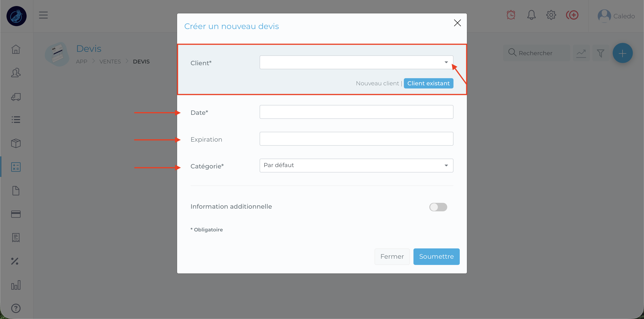The image size is (644, 319).
Task: Focus the Expiration input field
Action: click(x=356, y=139)
